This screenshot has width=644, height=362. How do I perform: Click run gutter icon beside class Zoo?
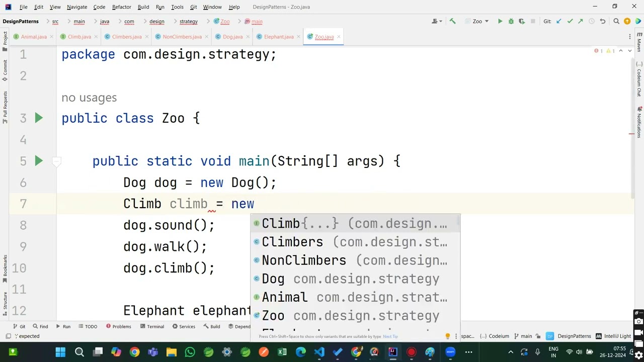(39, 118)
